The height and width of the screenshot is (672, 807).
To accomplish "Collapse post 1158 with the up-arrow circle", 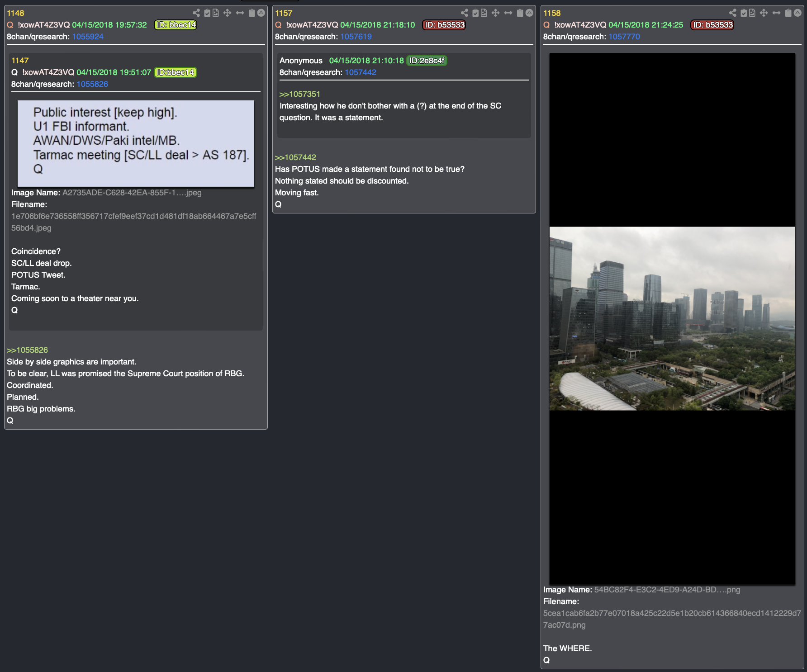I will 798,13.
